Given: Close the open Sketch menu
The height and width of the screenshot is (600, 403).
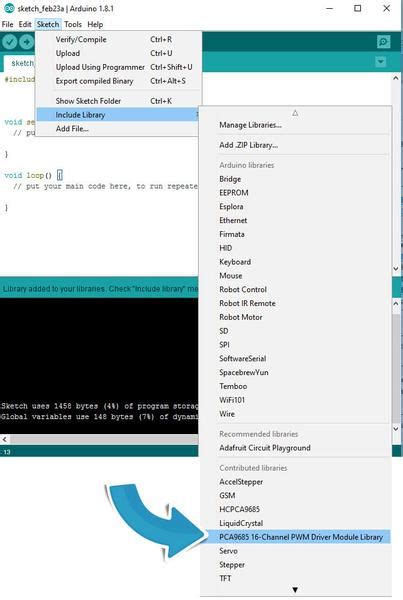Looking at the screenshot, I should tap(48, 24).
